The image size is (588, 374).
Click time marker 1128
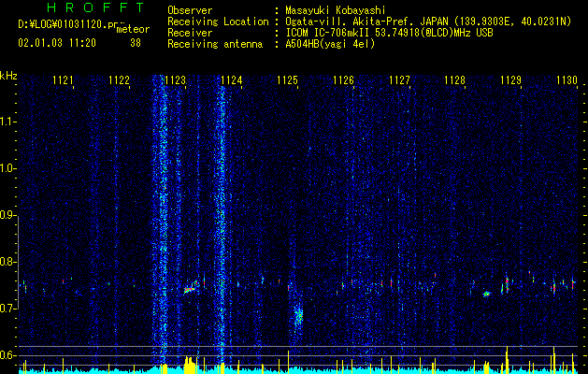455,79
